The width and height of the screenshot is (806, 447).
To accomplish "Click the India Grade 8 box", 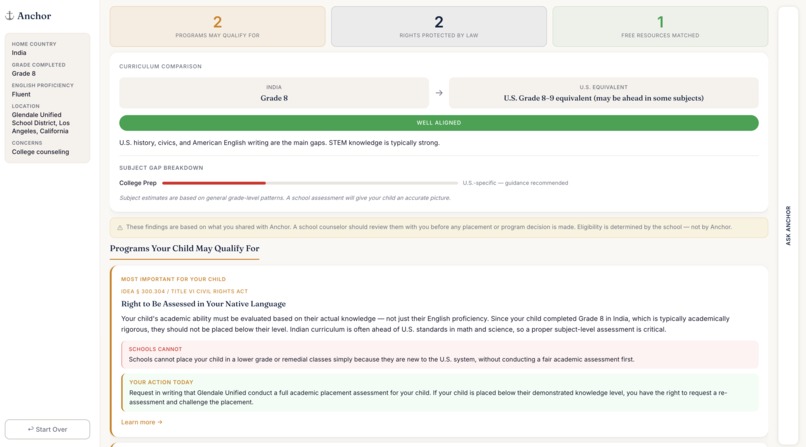I will pos(274,93).
